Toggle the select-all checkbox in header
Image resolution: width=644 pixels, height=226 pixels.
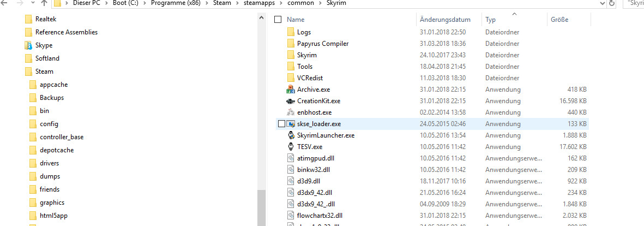(x=278, y=20)
